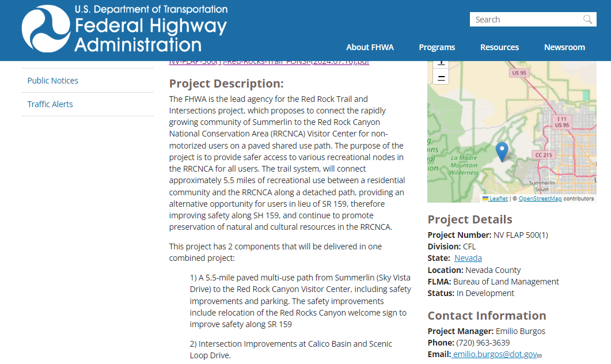
Task: Click the emilio.burgos@dot.gov email link
Action: pos(495,354)
